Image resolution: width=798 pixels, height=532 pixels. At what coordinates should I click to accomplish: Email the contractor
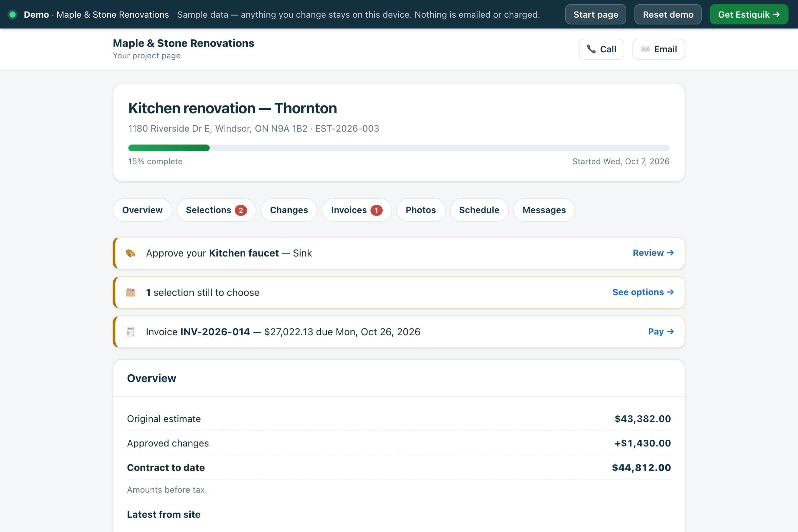[x=659, y=49]
